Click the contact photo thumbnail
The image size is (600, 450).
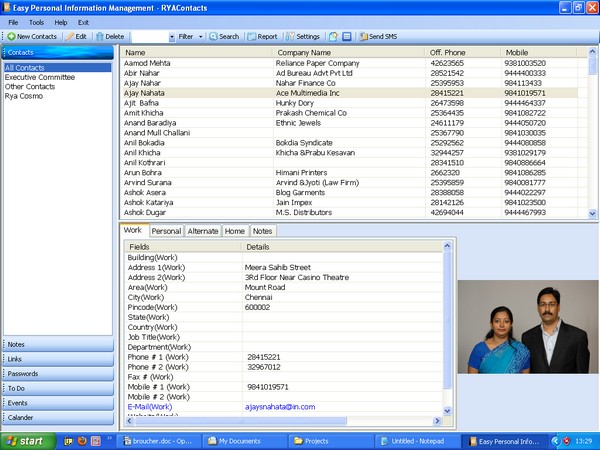528,327
